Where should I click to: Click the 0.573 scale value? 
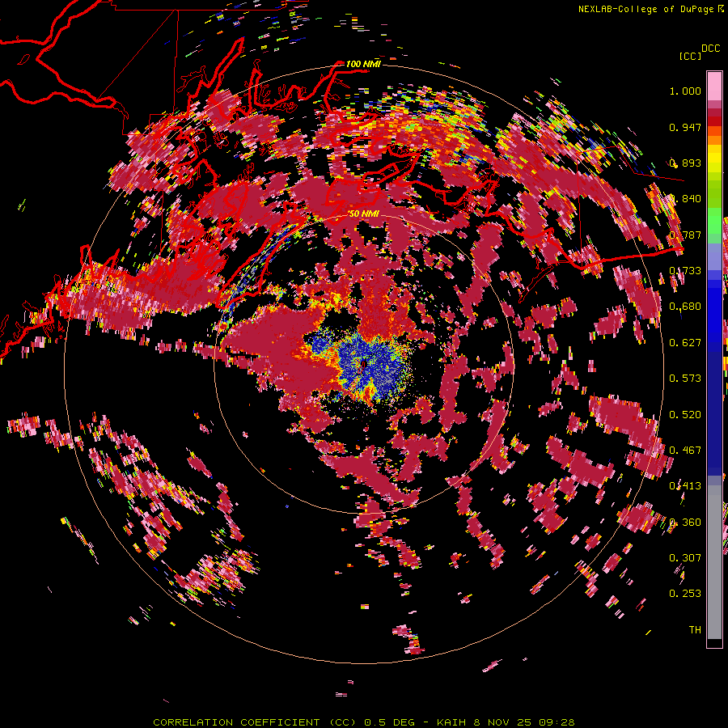(685, 379)
